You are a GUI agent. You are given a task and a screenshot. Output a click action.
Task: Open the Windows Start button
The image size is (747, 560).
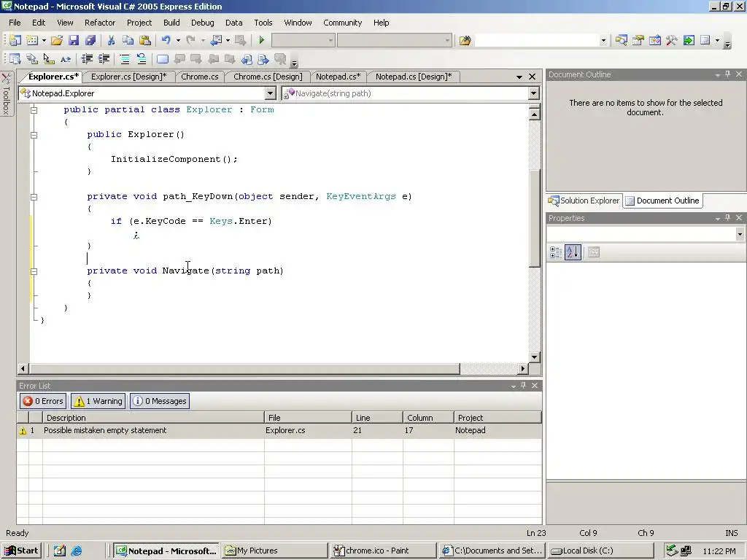click(22, 551)
